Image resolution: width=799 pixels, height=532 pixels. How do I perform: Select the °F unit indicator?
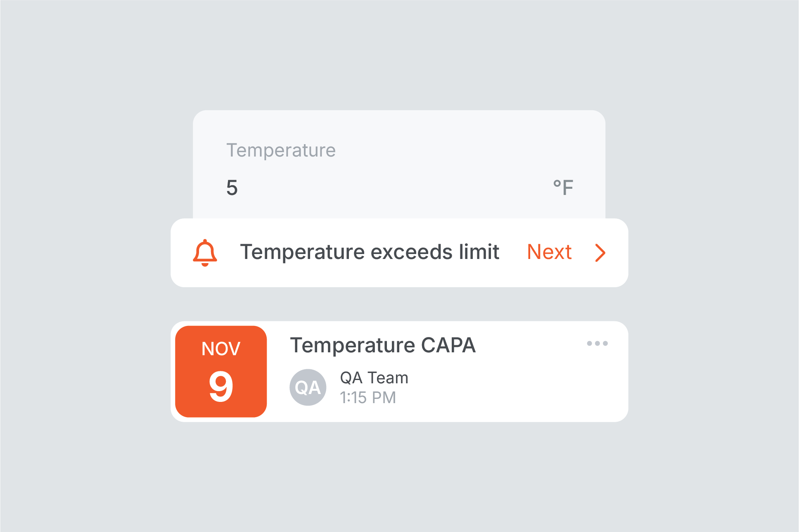[563, 188]
